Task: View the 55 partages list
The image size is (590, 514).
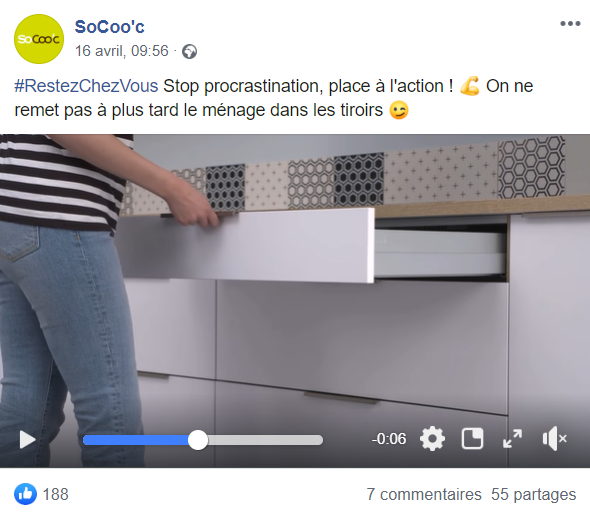Action: point(534,494)
